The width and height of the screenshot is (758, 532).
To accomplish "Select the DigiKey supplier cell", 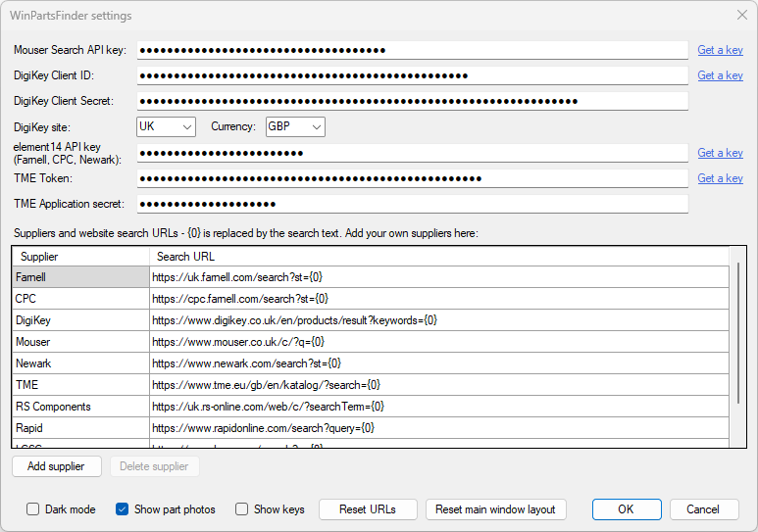I will click(x=80, y=320).
